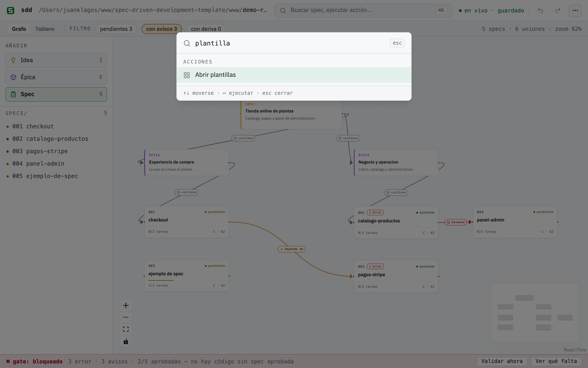Click contiene label above Negocio y operacion epic

tap(348, 138)
